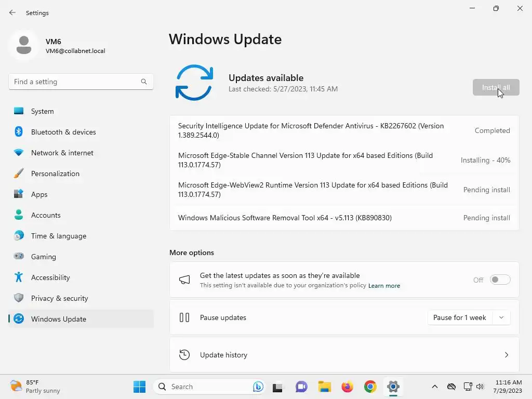Open Update history row
Image resolution: width=532 pixels, height=399 pixels.
coord(344,355)
